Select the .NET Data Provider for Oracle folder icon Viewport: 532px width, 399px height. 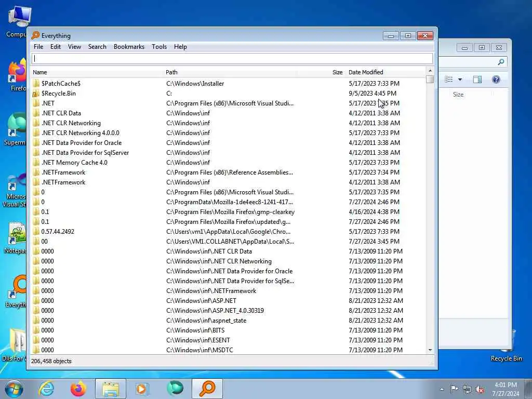36,142
